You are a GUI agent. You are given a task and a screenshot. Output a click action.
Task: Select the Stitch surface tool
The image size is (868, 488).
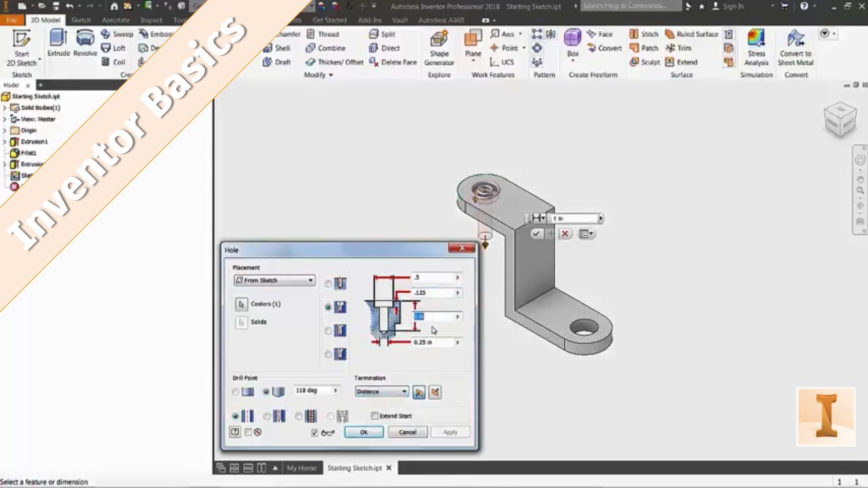[644, 34]
